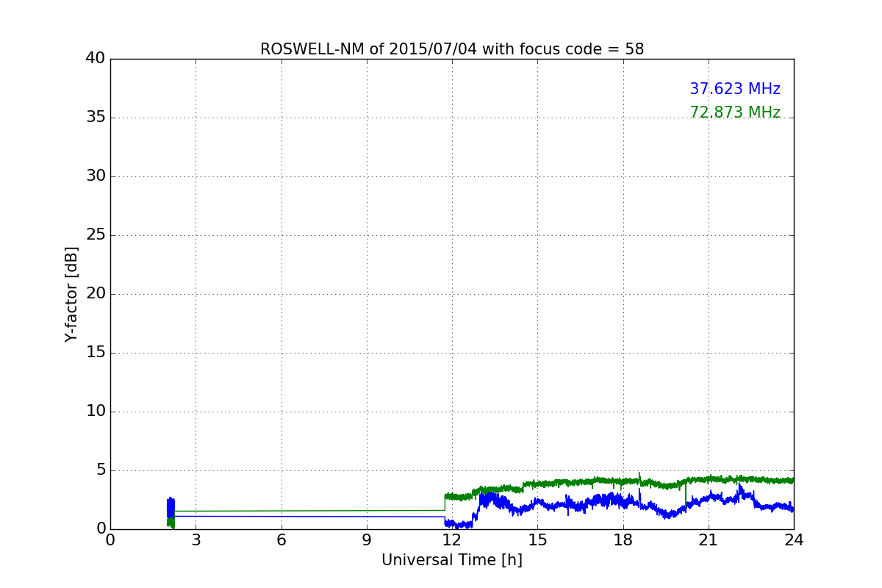The width and height of the screenshot is (882, 588).
Task: Click y-axis tick label 35
Action: [x=96, y=118]
